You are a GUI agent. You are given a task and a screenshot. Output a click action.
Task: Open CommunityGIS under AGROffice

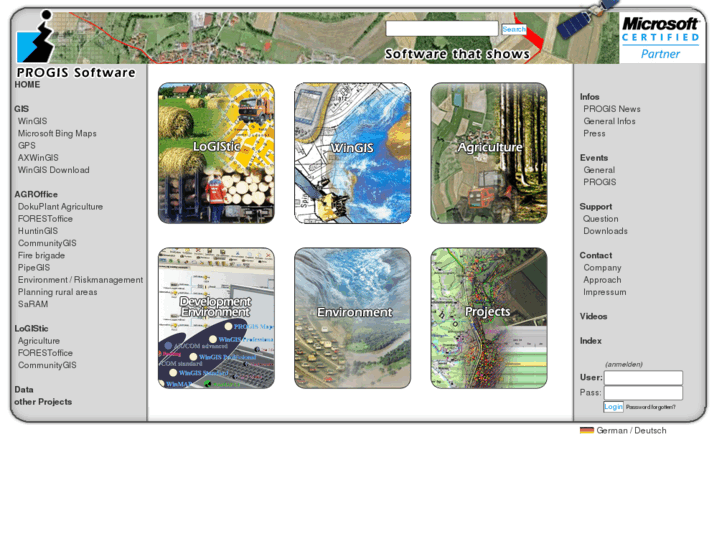(x=47, y=243)
